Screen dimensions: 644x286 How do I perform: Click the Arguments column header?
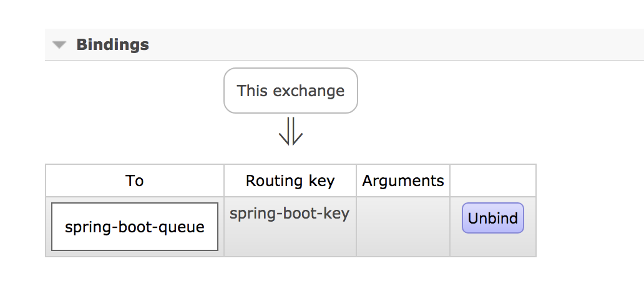click(x=403, y=181)
